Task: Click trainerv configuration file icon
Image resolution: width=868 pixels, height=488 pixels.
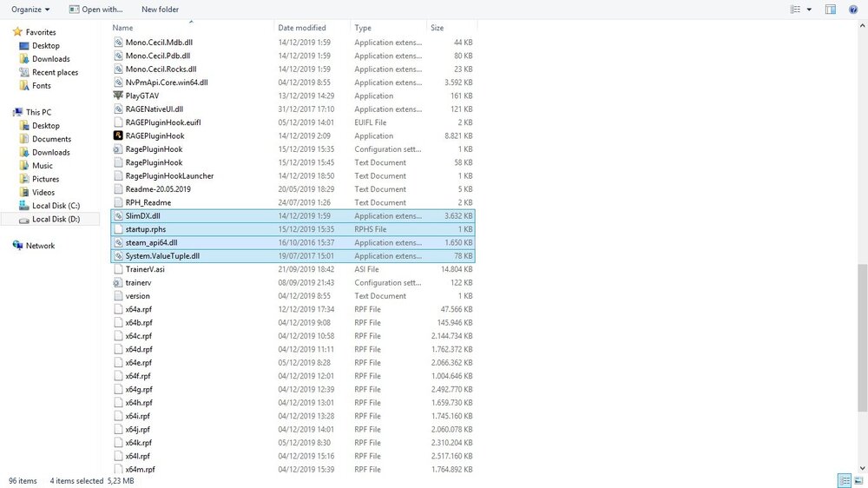Action: pyautogui.click(x=118, y=282)
